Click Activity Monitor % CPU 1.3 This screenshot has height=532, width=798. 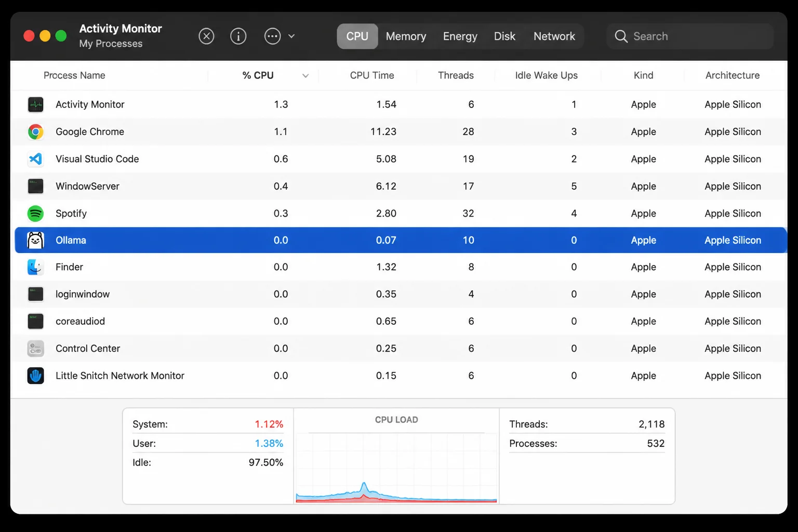coord(281,104)
